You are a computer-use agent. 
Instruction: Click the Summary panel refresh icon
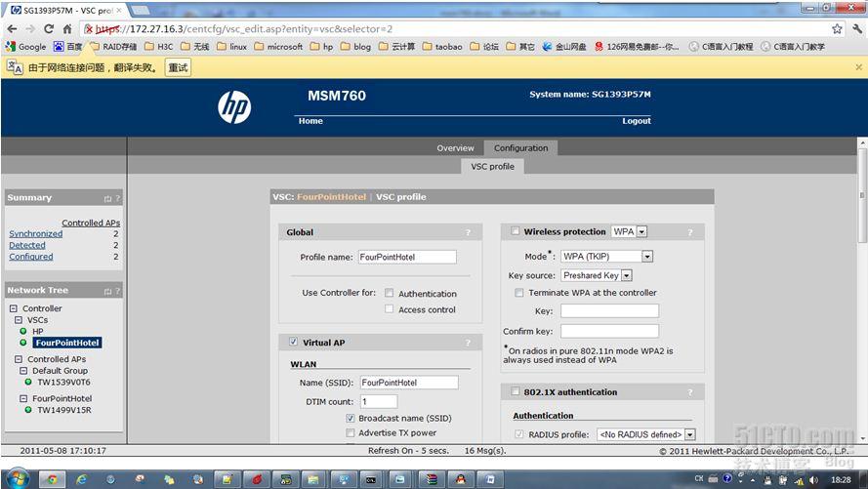coord(107,198)
